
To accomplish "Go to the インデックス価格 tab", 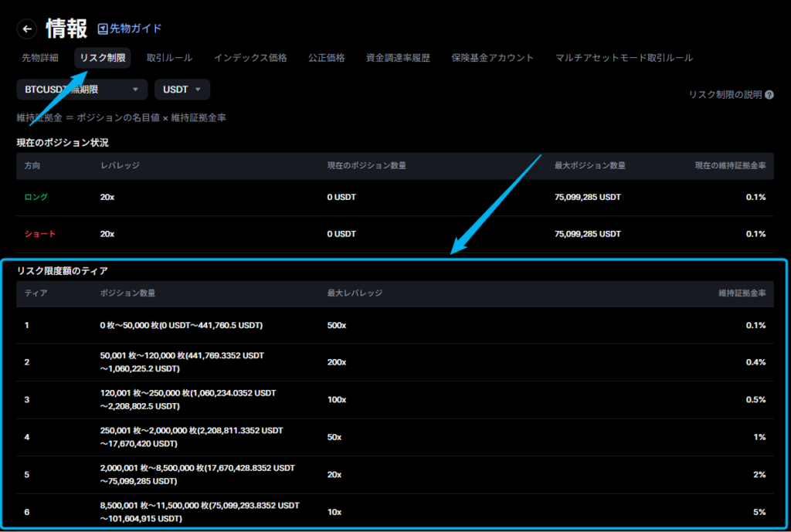I will (250, 58).
